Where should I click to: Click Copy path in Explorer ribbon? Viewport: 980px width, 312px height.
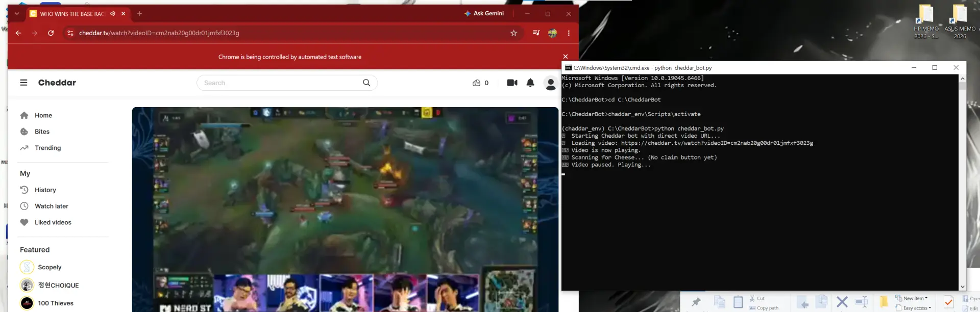pos(764,308)
